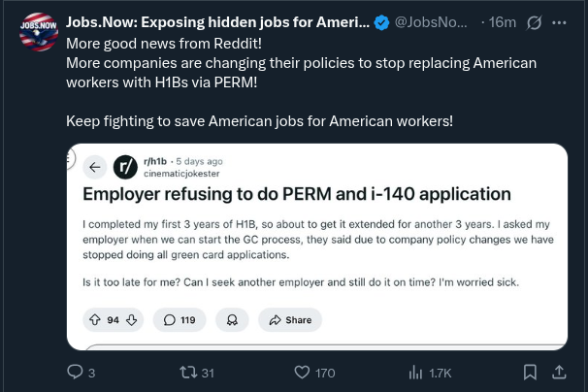The height and width of the screenshot is (392, 588).
Task: Click the 119 comments button
Action: pyautogui.click(x=179, y=319)
